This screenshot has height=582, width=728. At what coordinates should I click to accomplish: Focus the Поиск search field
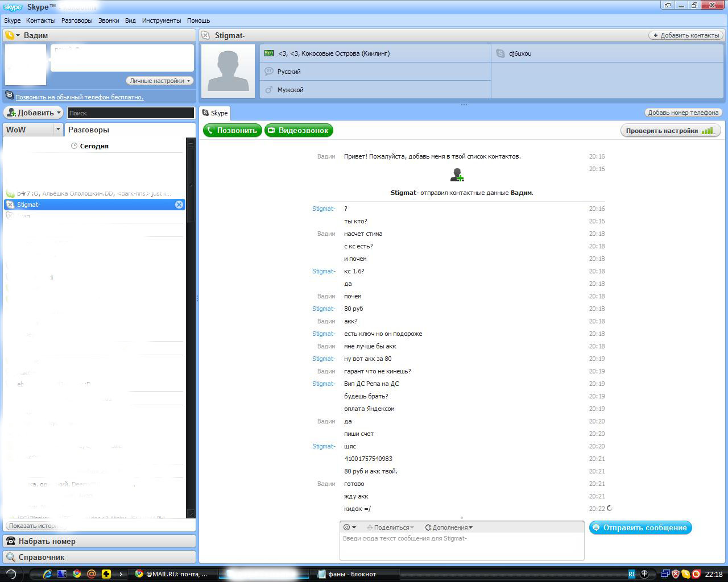point(130,113)
